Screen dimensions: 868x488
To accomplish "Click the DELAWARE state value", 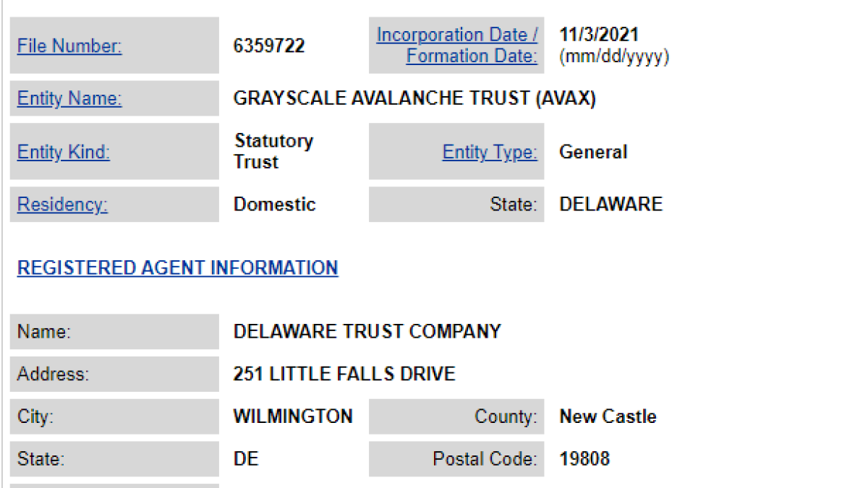I will tap(610, 204).
